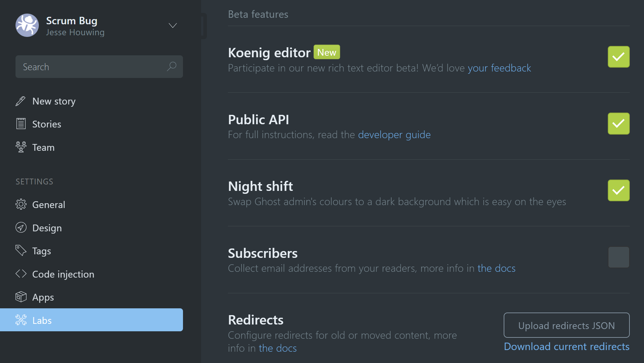Open the Scrum Bug blog avatar

click(27, 26)
